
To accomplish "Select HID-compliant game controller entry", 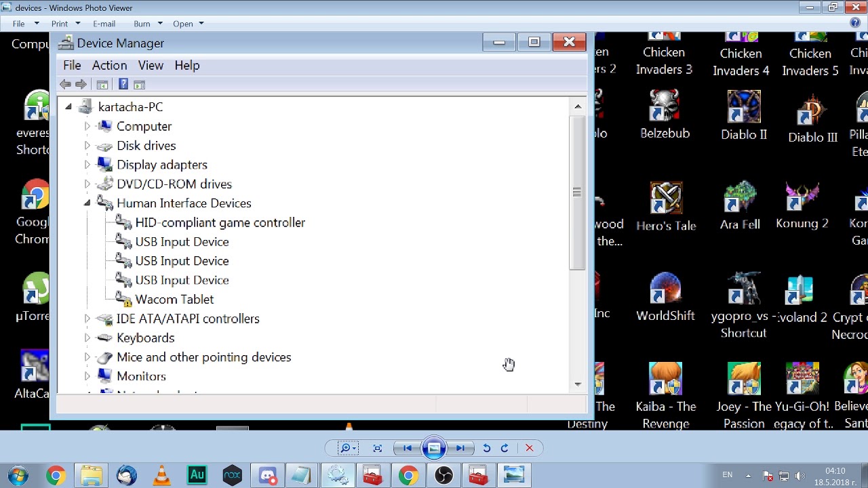I will pos(220,222).
